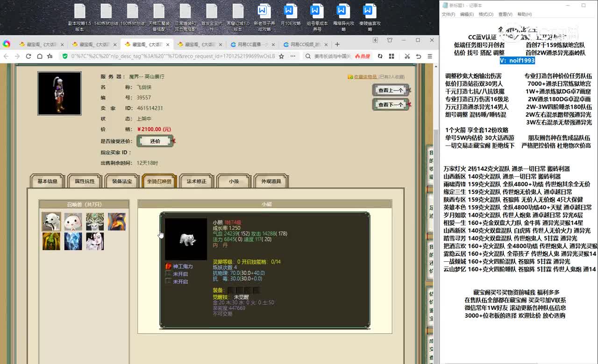Open the 坐骑召唤兽 tab
This screenshot has height=364, width=598.
point(159,181)
